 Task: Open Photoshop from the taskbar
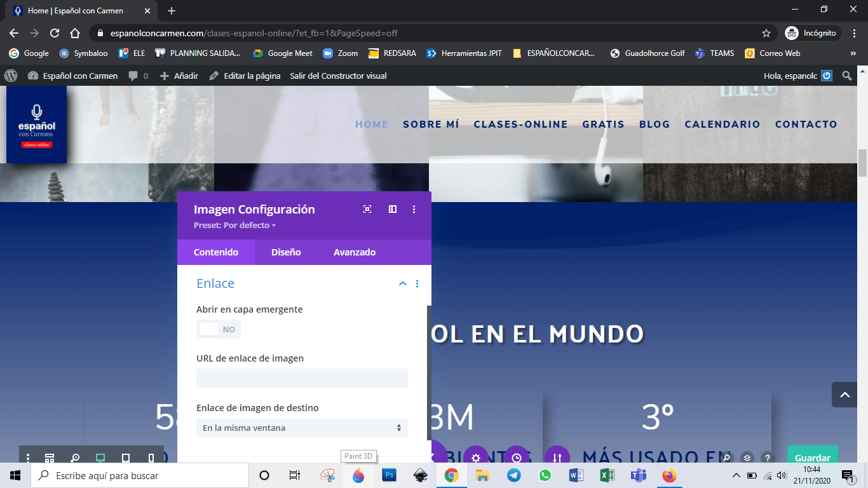point(389,475)
